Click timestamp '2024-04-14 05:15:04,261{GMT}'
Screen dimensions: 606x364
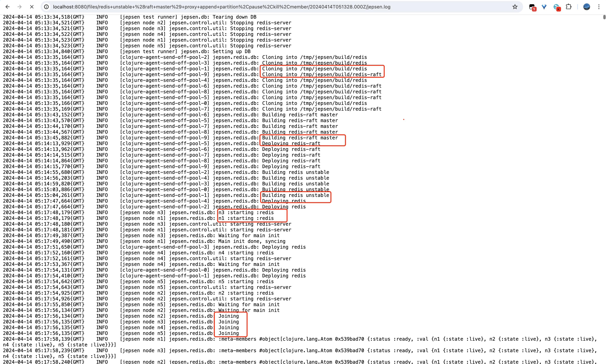(44, 196)
